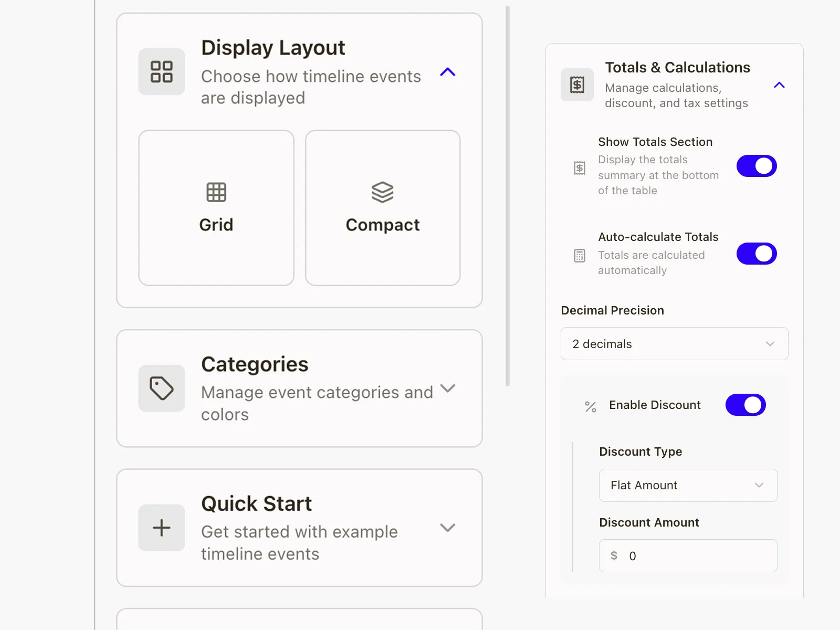This screenshot has height=630, width=840.
Task: Disable the Enable Discount toggle
Action: (x=745, y=405)
